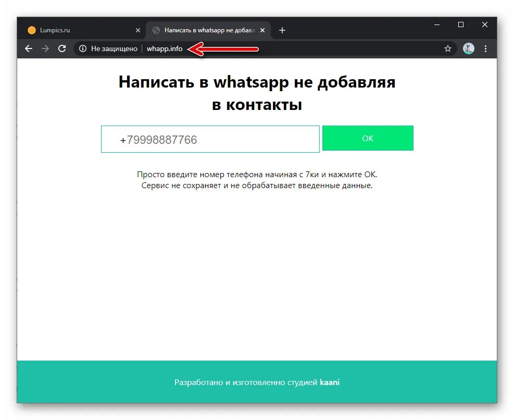Click the forward navigation arrow

click(x=45, y=48)
